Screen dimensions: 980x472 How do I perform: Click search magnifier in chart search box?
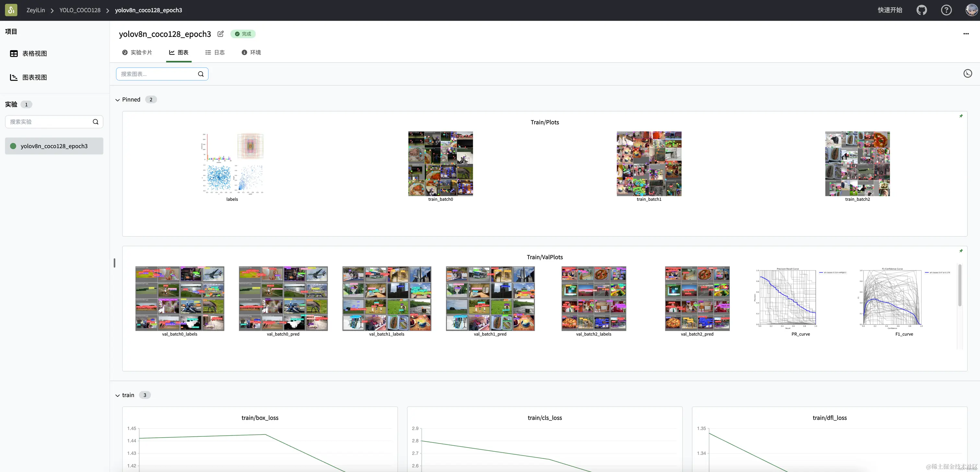[x=201, y=74]
